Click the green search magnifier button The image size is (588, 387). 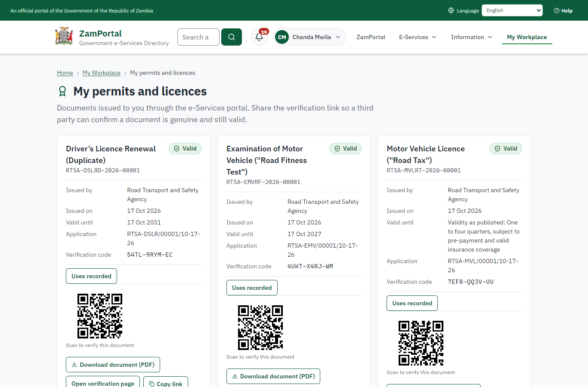pos(232,37)
